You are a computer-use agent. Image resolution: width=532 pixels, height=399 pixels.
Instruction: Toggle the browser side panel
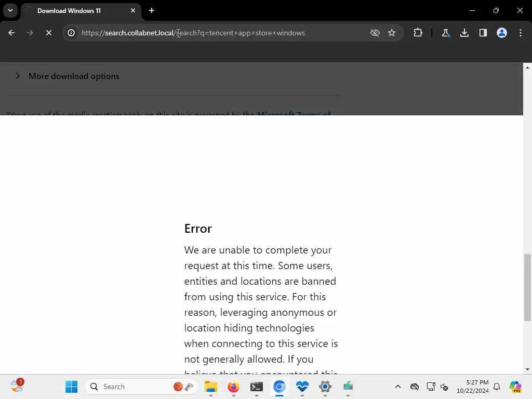point(483,33)
